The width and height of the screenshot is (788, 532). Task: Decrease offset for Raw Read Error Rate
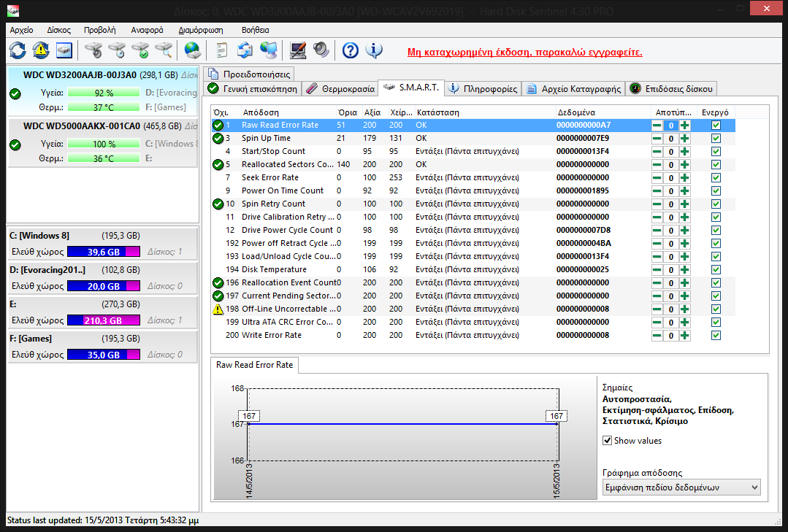(x=657, y=126)
